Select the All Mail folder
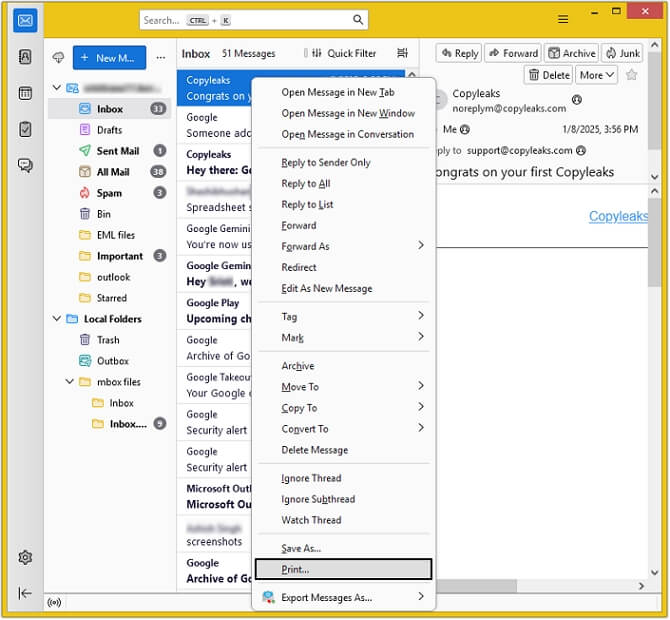This screenshot has width=670, height=620. [109, 172]
